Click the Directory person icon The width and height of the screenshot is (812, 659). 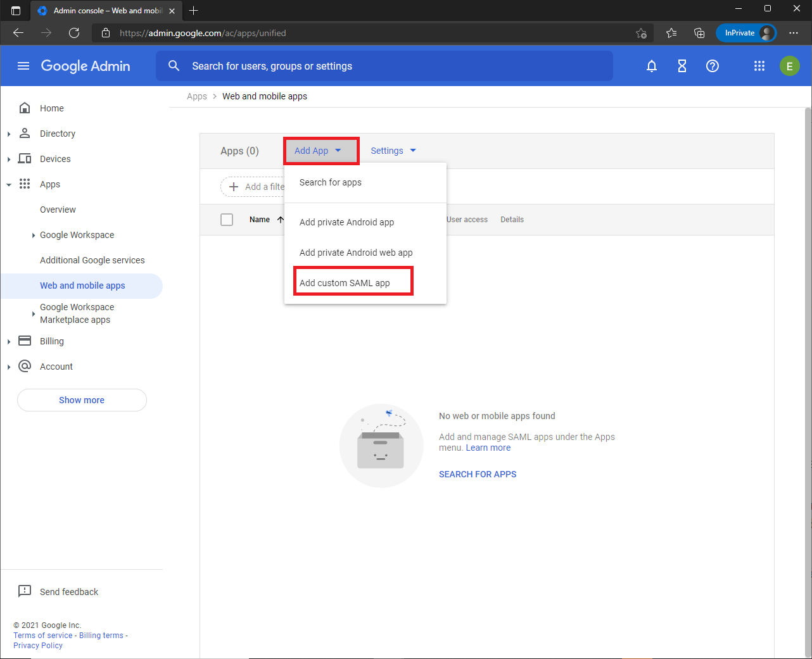click(x=25, y=134)
